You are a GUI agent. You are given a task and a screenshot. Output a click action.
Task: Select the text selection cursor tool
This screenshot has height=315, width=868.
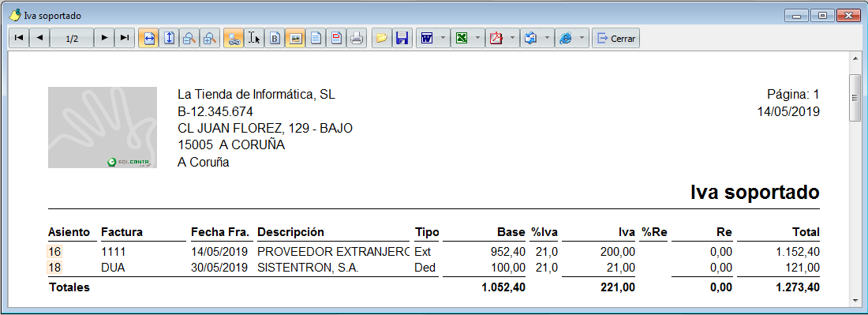[x=254, y=38]
